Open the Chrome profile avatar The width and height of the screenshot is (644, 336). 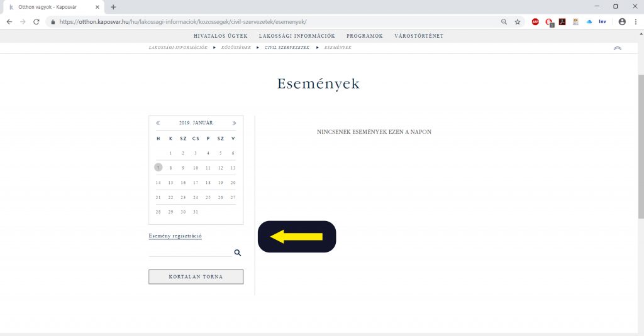pyautogui.click(x=622, y=21)
